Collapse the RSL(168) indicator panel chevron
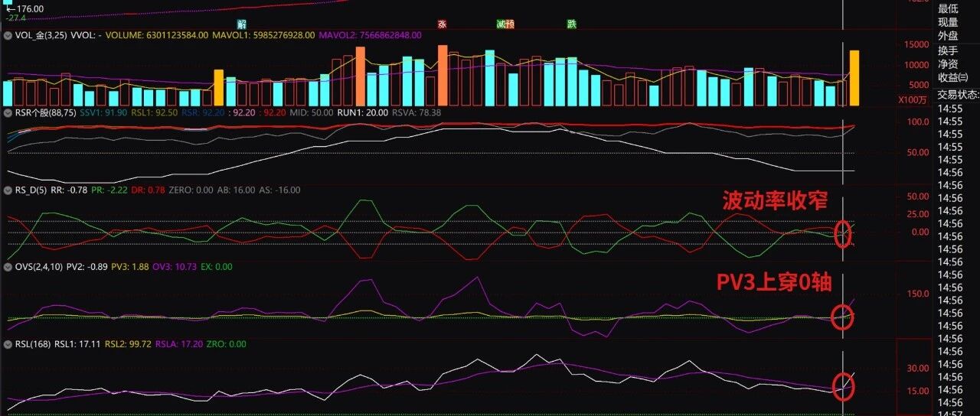 tap(8, 344)
